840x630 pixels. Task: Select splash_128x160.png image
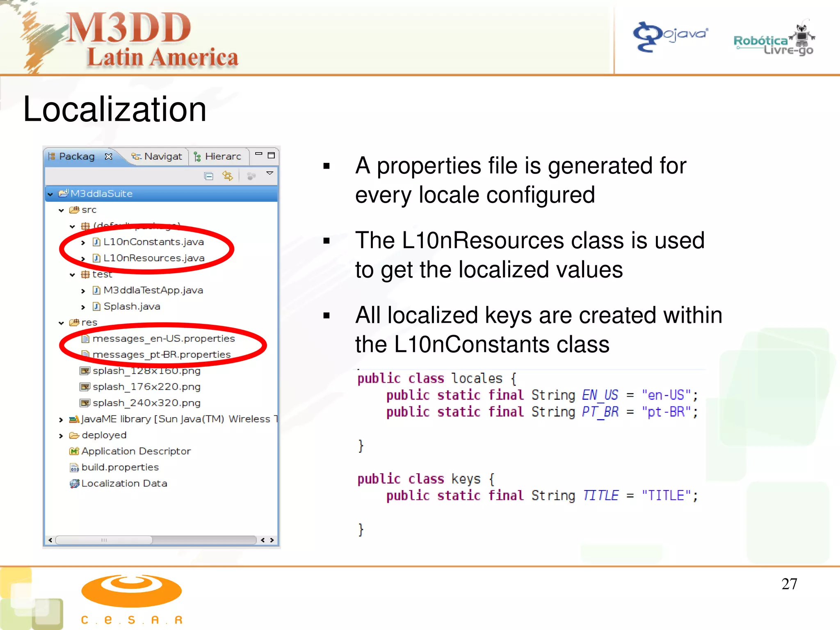click(x=146, y=371)
